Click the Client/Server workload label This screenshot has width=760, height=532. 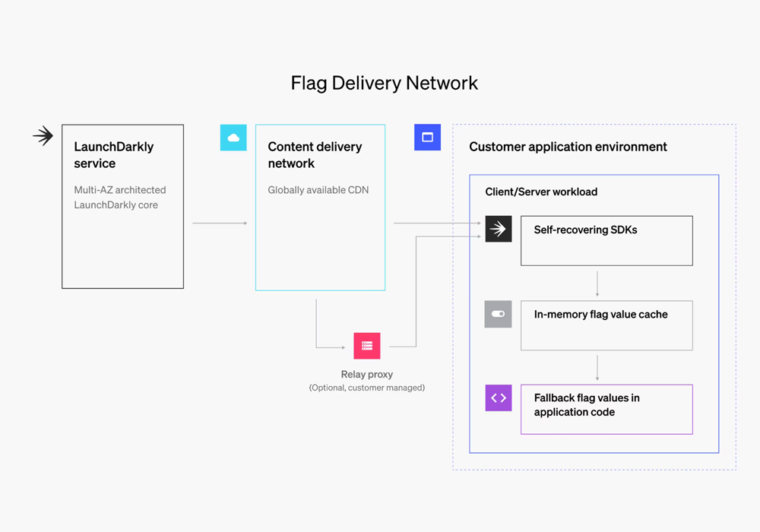pos(541,192)
